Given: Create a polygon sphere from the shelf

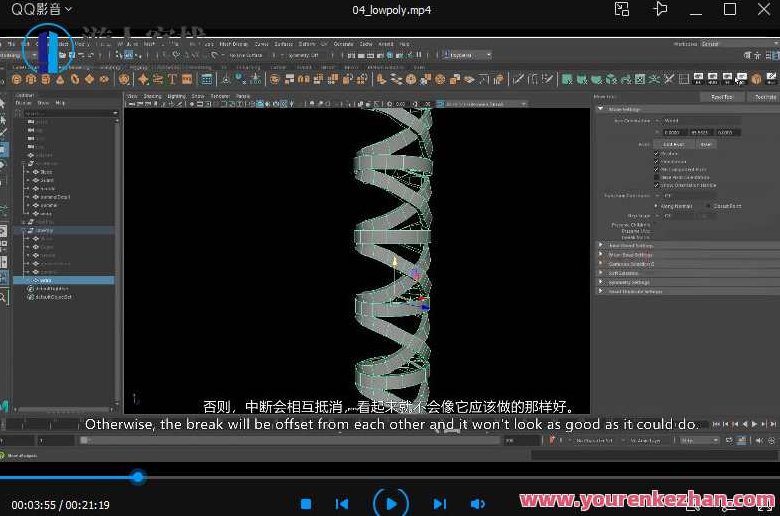Looking at the screenshot, I should [16, 80].
